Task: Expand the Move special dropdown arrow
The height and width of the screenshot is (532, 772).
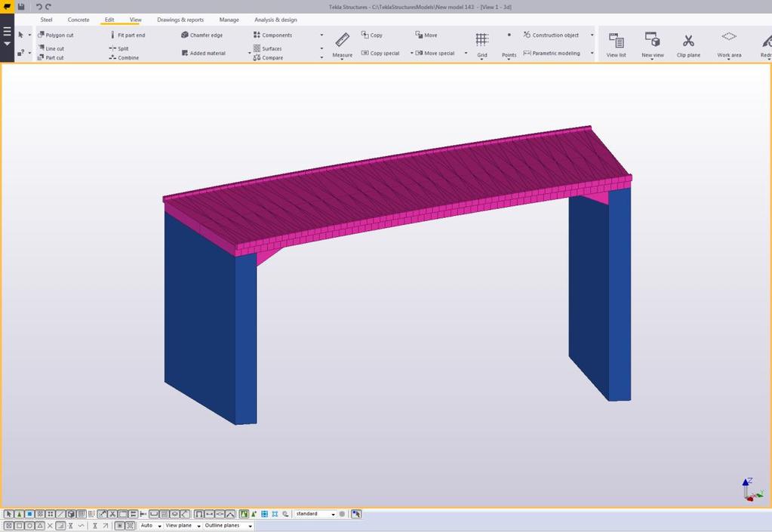Action: (x=466, y=53)
